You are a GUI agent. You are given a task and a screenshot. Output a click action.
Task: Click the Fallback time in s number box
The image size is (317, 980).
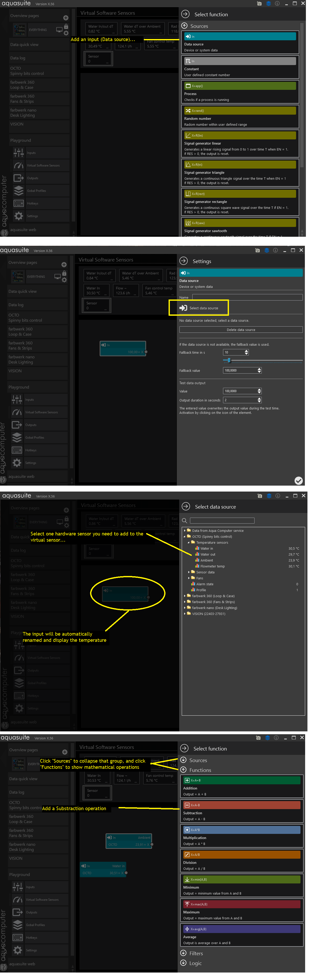[236, 352]
